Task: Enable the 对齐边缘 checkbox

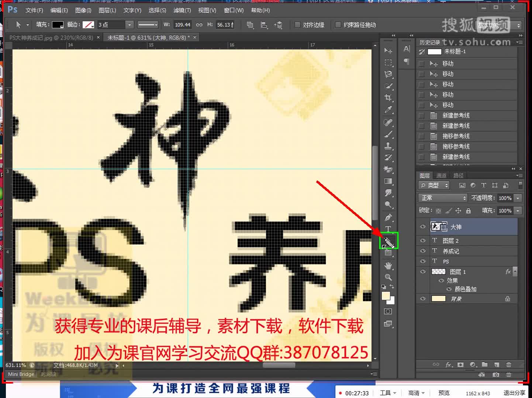Action: (297, 25)
